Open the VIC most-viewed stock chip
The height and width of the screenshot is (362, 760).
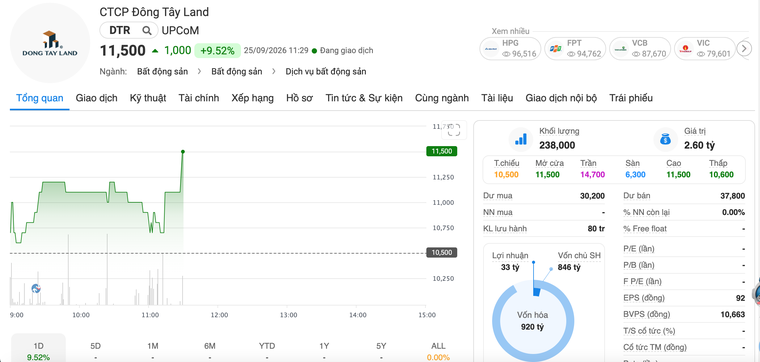(704, 48)
